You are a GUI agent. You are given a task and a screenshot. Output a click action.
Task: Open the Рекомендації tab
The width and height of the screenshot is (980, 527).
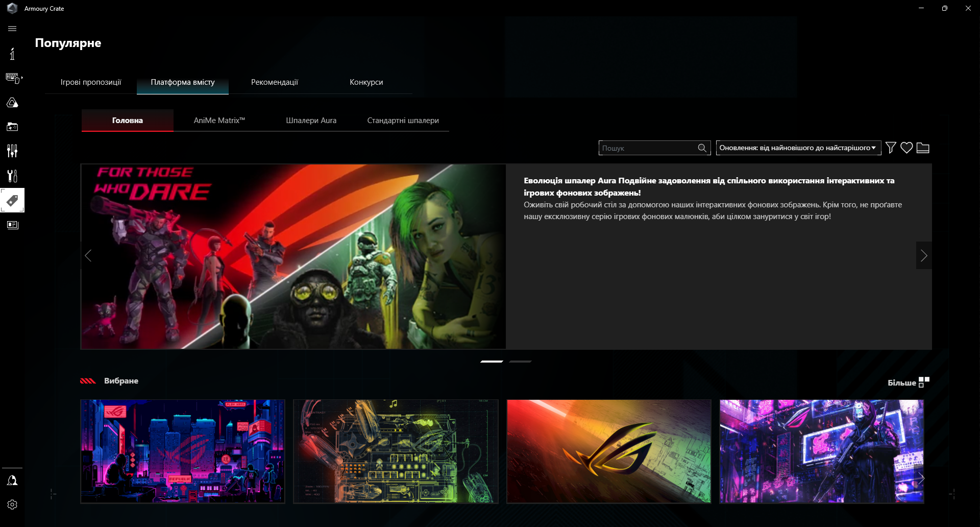point(275,82)
